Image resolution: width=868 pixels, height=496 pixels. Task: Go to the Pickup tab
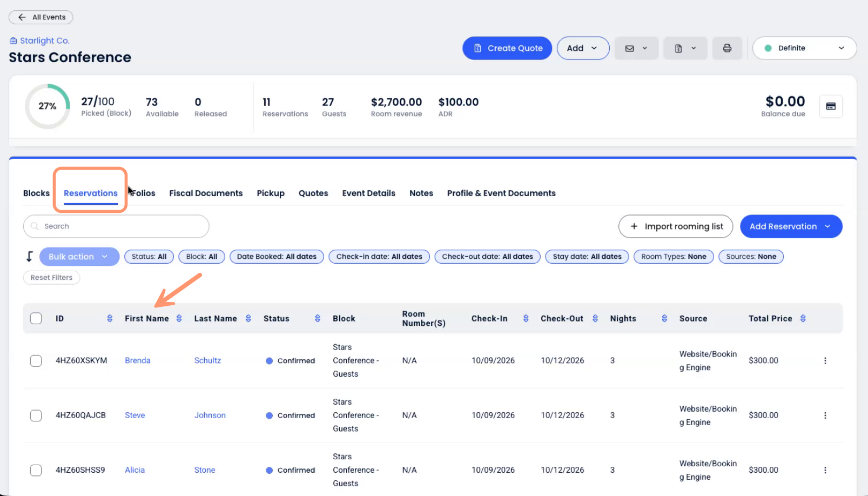271,193
